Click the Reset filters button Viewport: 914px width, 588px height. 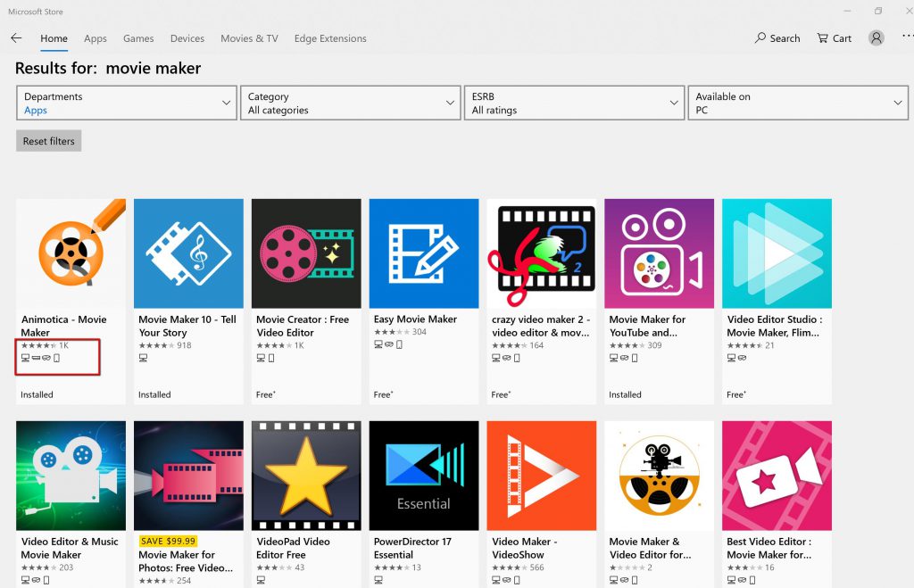click(x=48, y=140)
